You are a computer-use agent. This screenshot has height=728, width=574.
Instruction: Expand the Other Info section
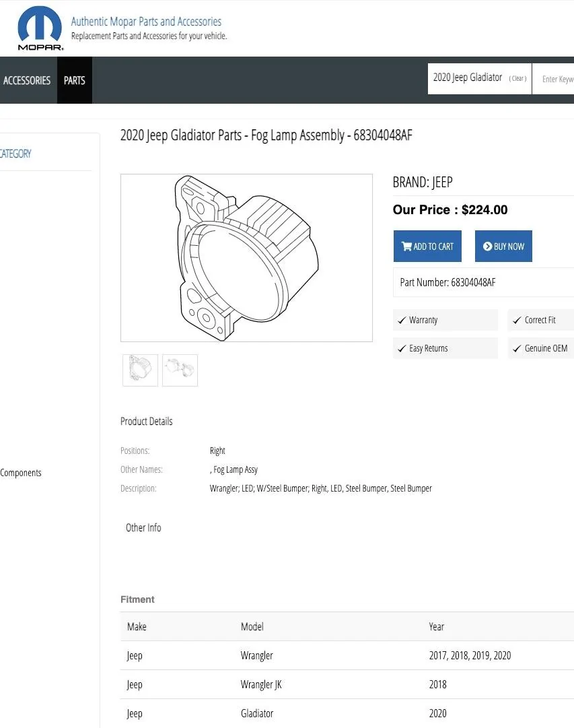pos(143,527)
